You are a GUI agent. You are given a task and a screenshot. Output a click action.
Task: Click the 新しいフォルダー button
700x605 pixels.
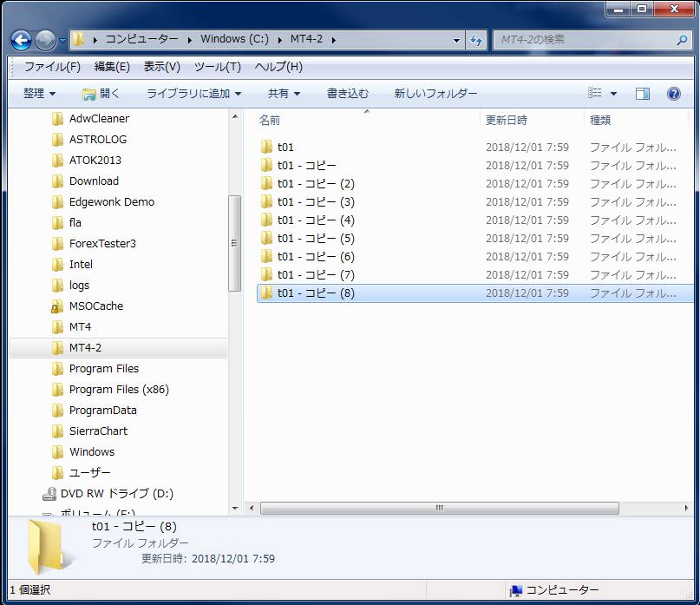pyautogui.click(x=435, y=94)
